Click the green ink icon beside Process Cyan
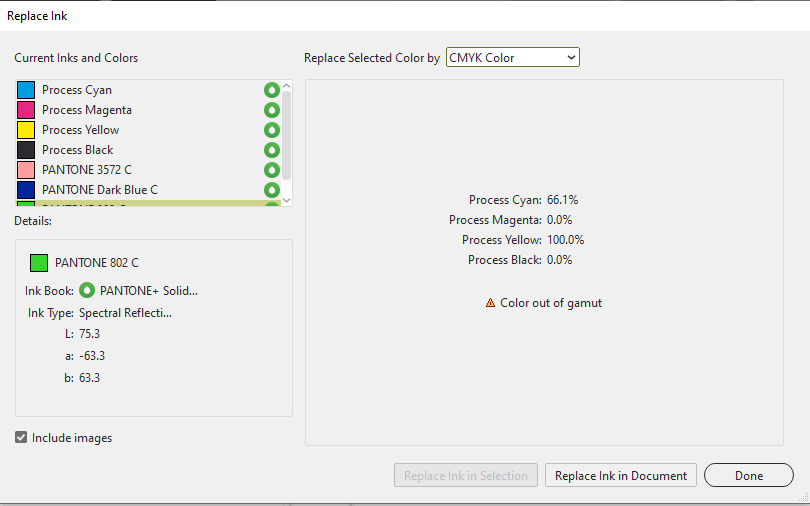Screen dimensions: 810x506 point(271,90)
